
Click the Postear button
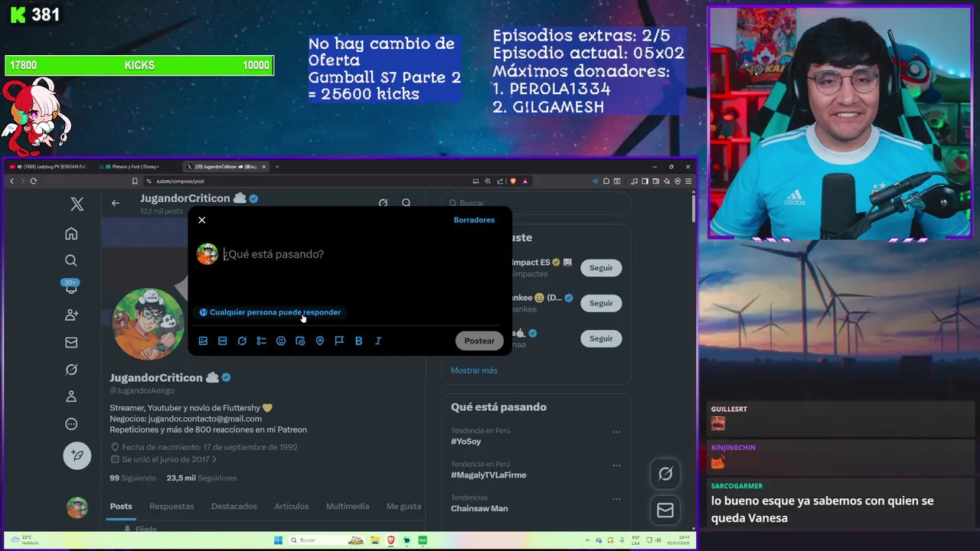pyautogui.click(x=479, y=341)
